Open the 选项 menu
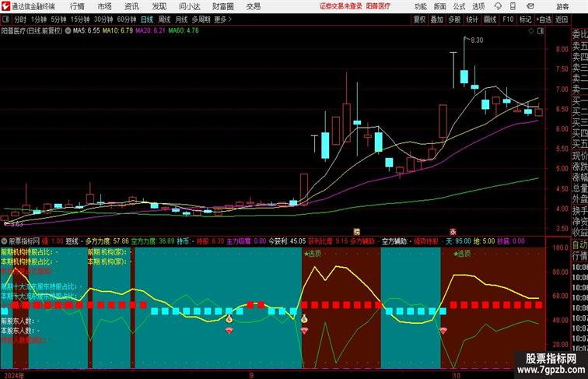The width and height of the screenshot is (588, 379). tap(478, 6)
